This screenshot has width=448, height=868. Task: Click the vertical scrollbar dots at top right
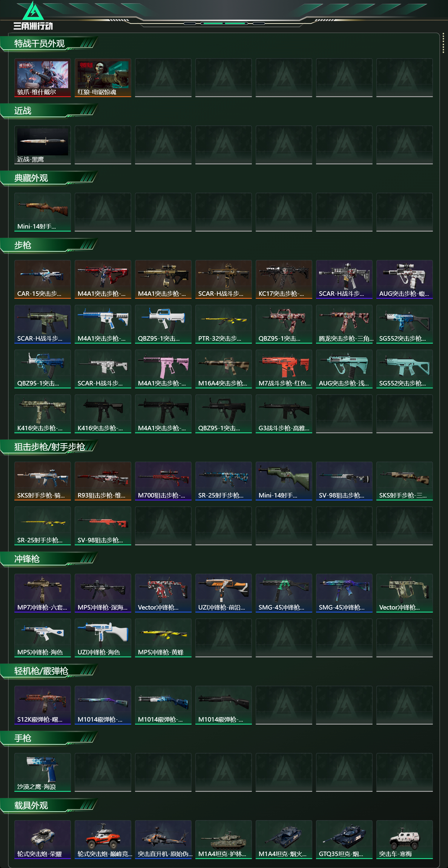tap(443, 43)
